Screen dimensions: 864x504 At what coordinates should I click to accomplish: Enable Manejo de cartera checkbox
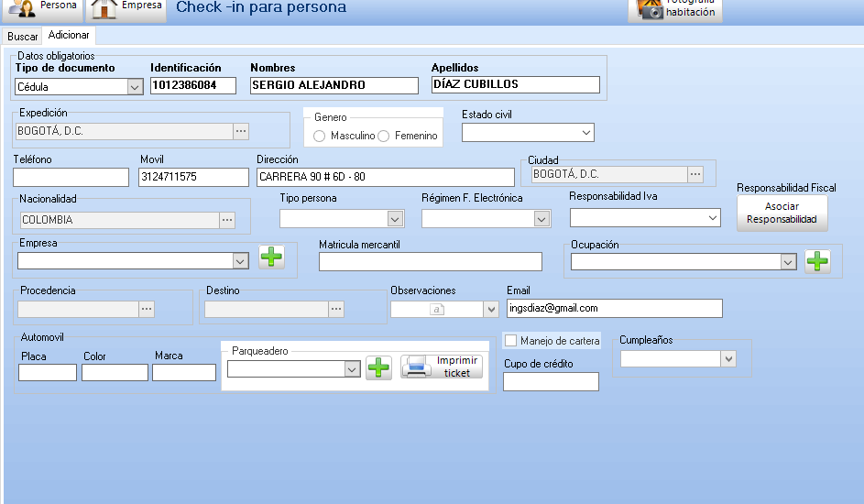tap(511, 341)
